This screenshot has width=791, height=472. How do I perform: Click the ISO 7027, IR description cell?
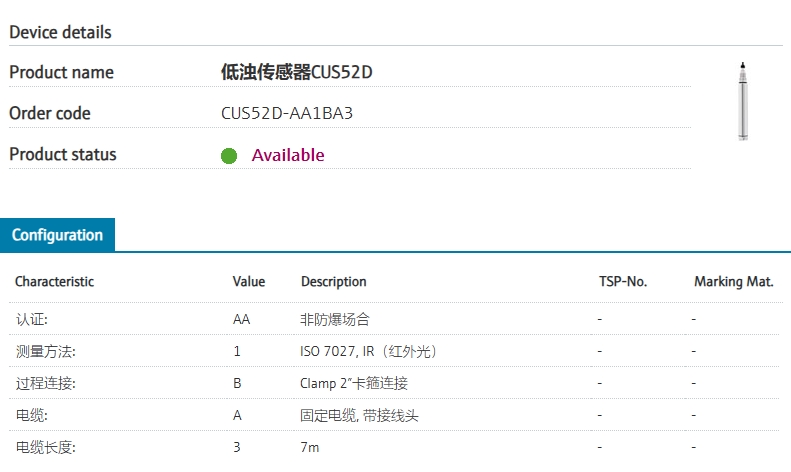pos(369,352)
